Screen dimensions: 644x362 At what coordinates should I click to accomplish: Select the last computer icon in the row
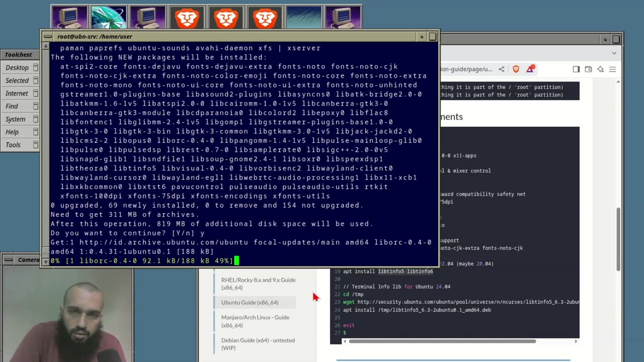[x=343, y=17]
